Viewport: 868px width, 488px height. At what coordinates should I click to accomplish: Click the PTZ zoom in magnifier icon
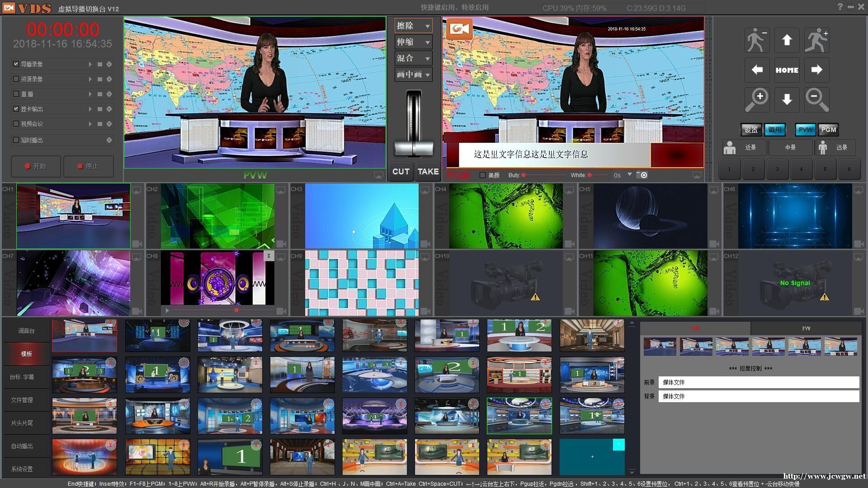(757, 100)
